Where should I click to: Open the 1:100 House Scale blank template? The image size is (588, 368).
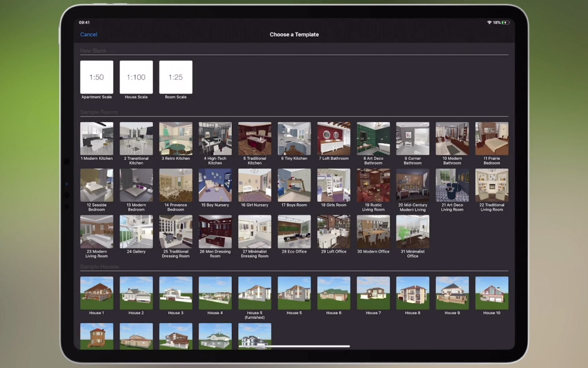point(136,77)
